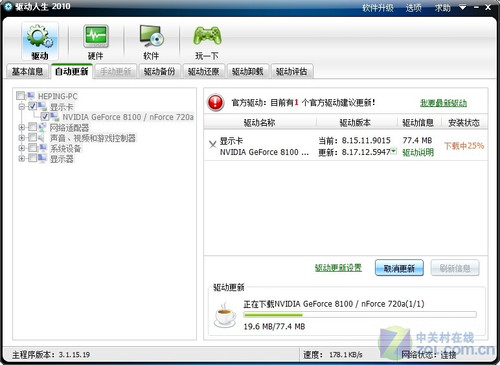Open the 驱动说明 link
Screen dimensions: 500x365
pos(418,153)
